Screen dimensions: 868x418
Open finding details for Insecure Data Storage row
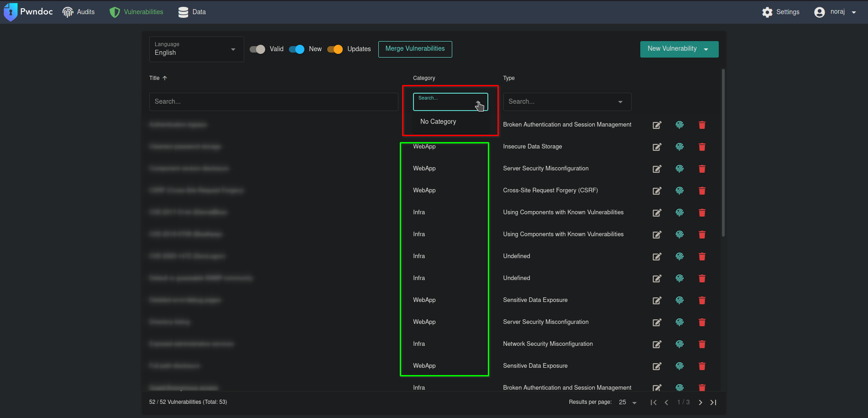680,147
